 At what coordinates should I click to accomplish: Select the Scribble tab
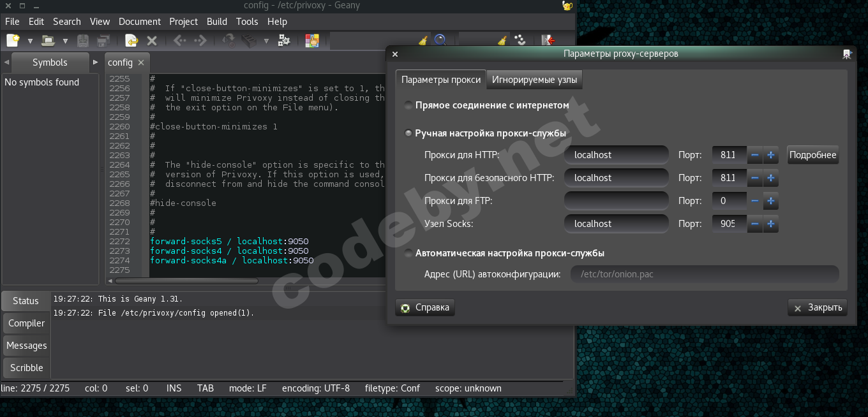coord(26,368)
